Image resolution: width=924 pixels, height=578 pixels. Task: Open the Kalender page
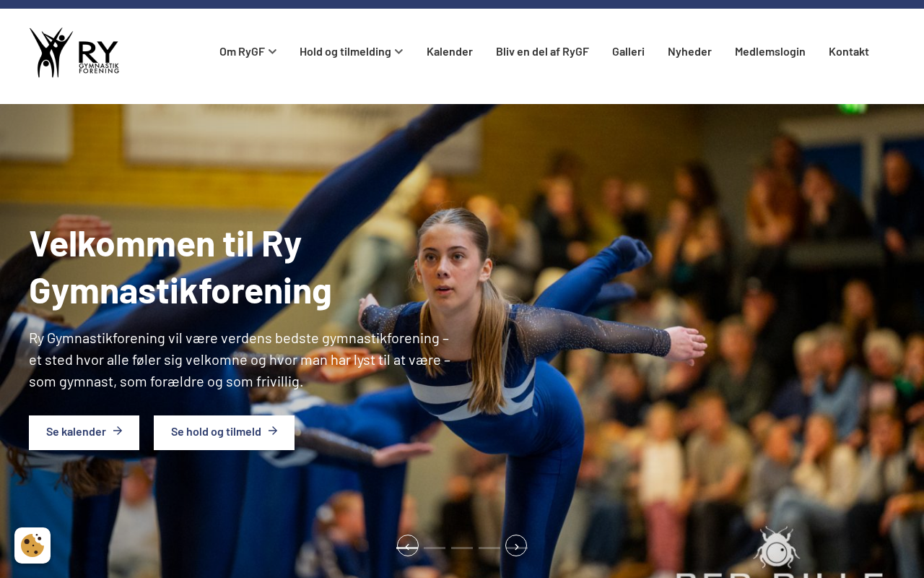click(450, 51)
